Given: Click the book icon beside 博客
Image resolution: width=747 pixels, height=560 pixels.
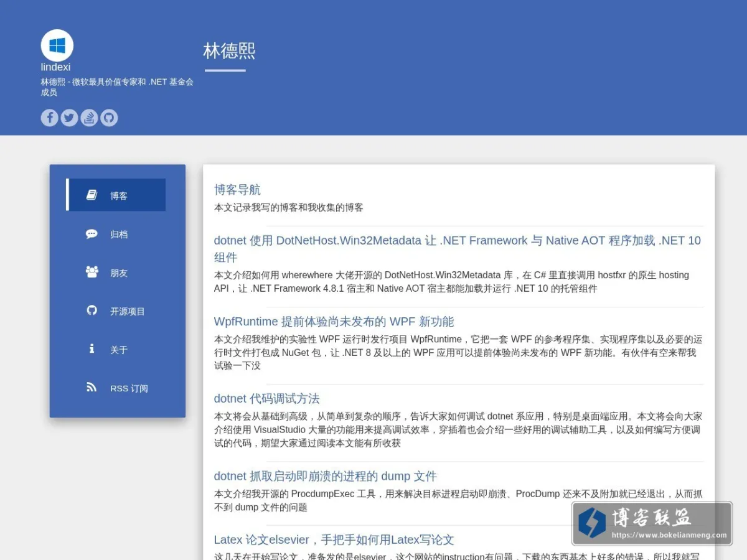Looking at the screenshot, I should click(92, 195).
